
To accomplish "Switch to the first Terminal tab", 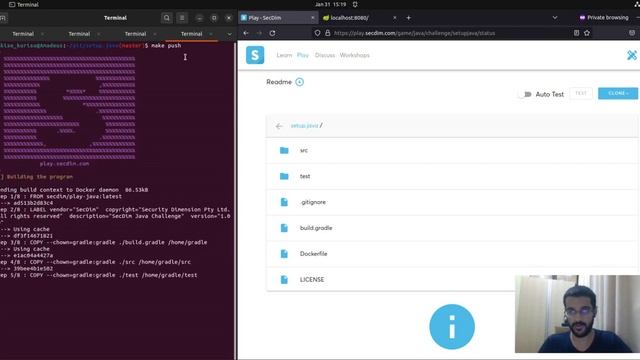I will tap(23, 34).
